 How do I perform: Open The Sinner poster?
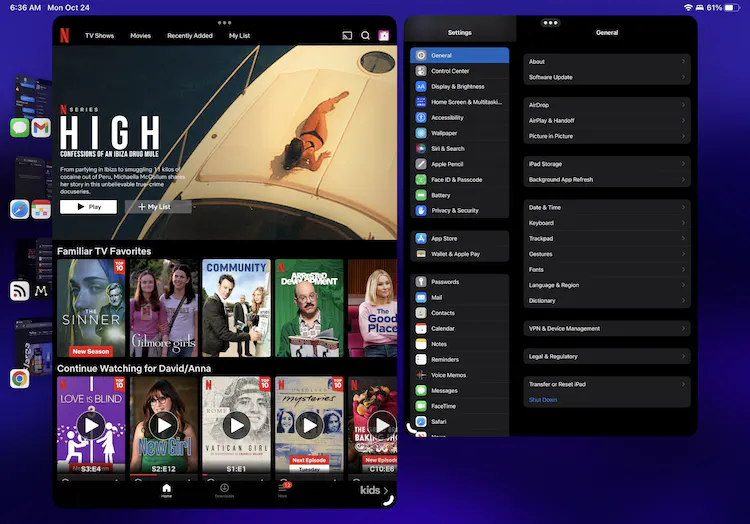tap(91, 308)
